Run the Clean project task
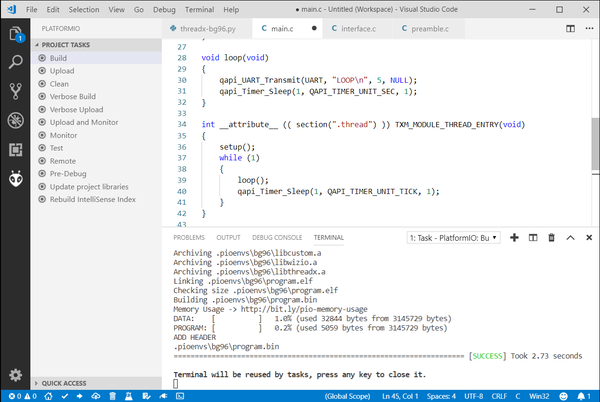 [x=96, y=84]
